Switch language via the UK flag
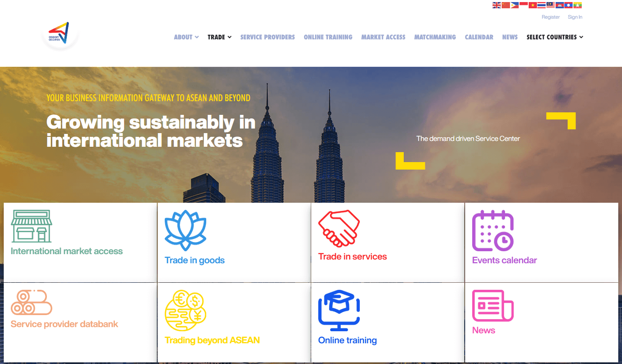Screen dimensions: 622x364 click(497, 5)
